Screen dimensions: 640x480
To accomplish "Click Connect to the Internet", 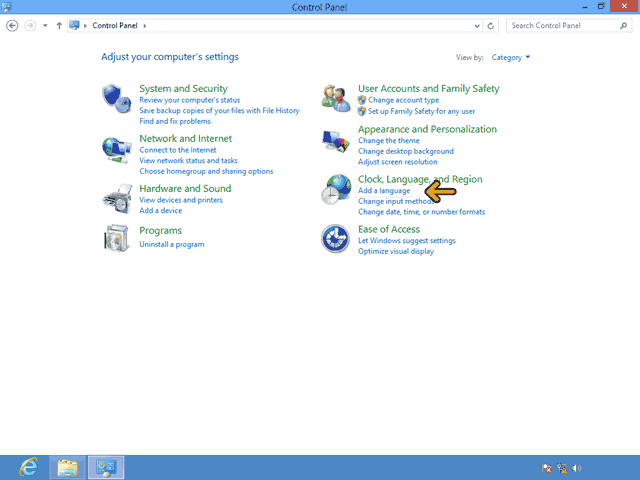I will pyautogui.click(x=178, y=150).
